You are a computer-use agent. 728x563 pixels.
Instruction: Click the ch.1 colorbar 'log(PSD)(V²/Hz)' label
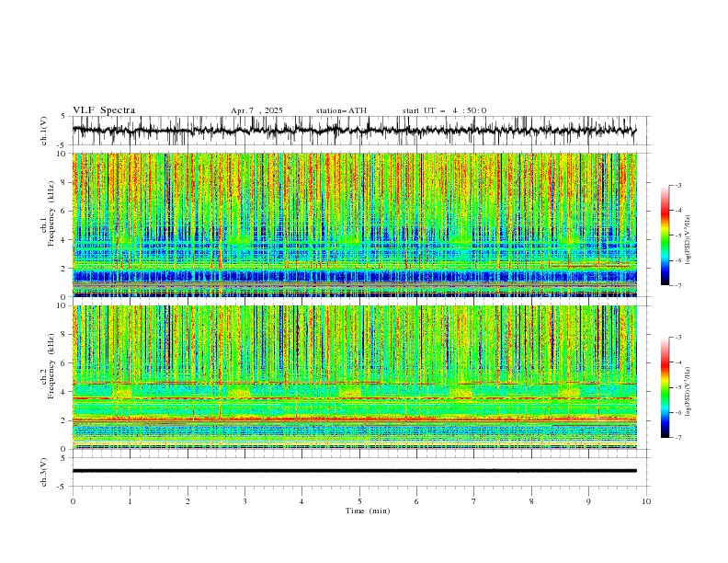point(688,240)
